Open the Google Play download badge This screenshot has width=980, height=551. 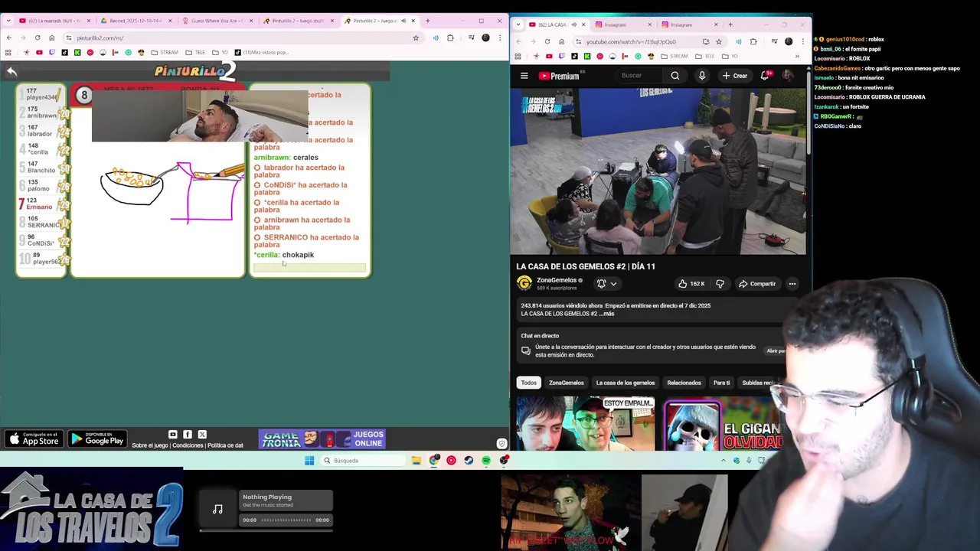(x=96, y=439)
